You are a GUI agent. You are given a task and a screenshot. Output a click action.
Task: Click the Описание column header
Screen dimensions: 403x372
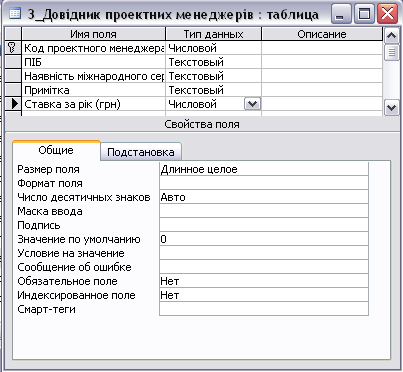(322, 34)
